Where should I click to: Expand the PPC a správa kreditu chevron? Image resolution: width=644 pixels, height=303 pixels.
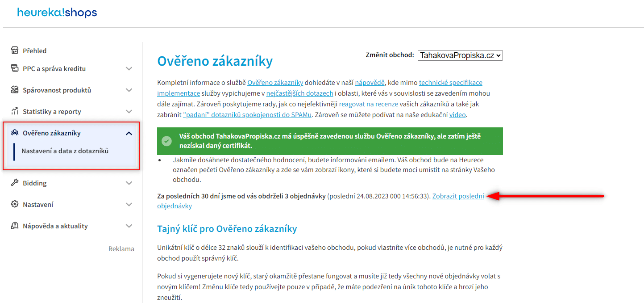click(x=129, y=69)
